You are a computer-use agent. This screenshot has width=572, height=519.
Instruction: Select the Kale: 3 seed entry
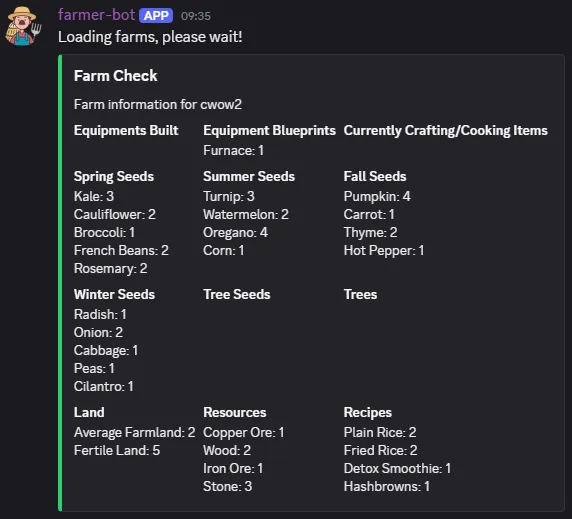(x=94, y=196)
